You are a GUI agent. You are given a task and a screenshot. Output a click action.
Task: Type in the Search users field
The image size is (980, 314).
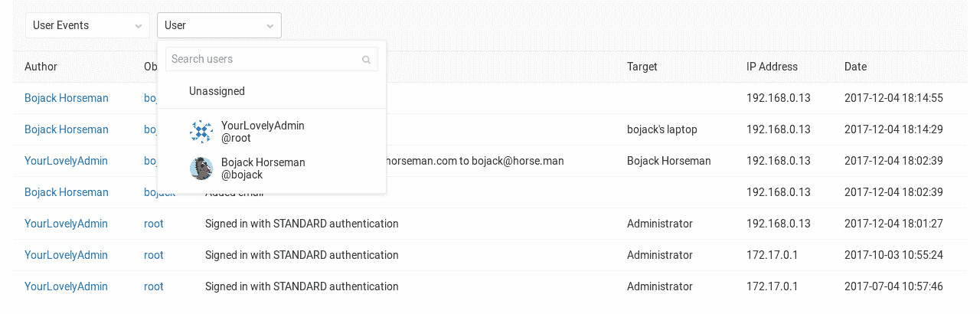click(x=263, y=59)
